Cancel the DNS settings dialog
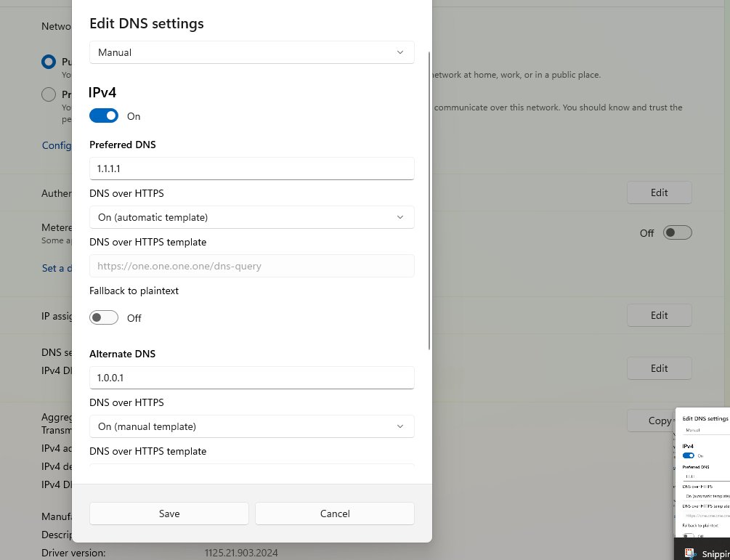The height and width of the screenshot is (560, 730). click(x=335, y=514)
